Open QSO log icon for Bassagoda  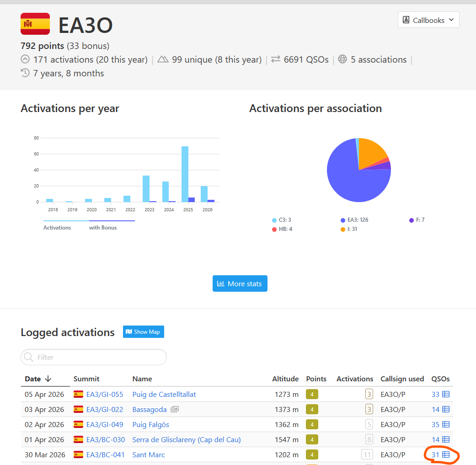[x=446, y=409]
